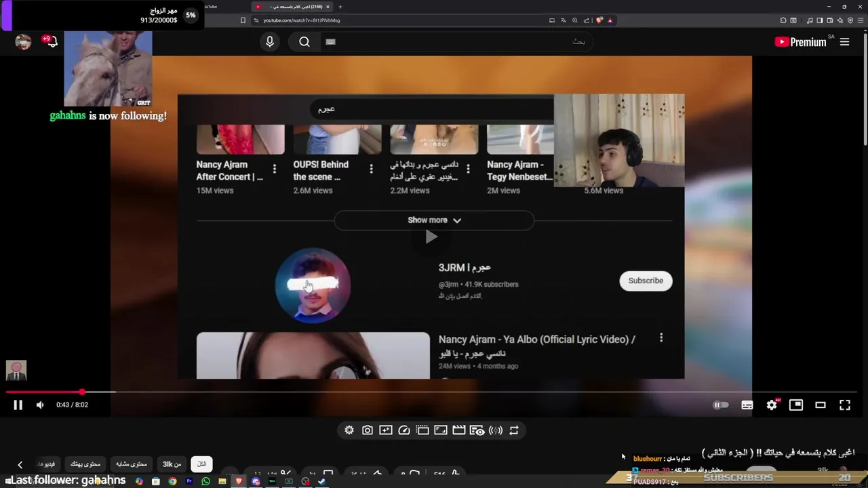Open translate page icon in address bar
Screen dimensions: 868x488
pos(564,20)
